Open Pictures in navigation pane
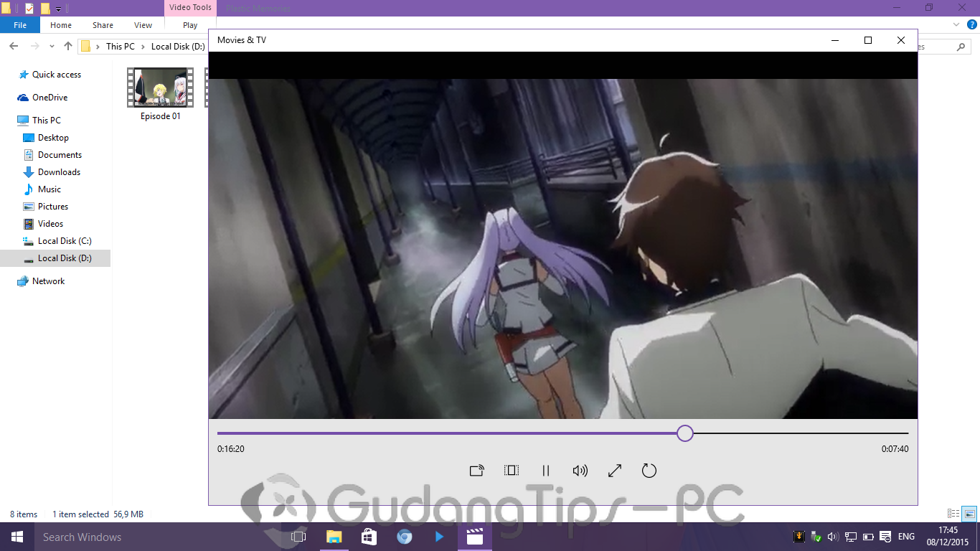 (x=53, y=207)
